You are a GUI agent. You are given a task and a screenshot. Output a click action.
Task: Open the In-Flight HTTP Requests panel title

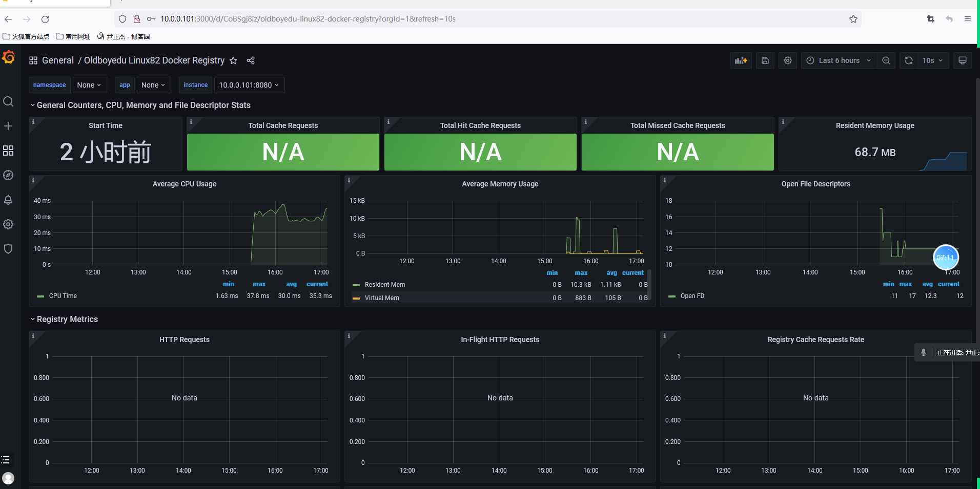(500, 339)
